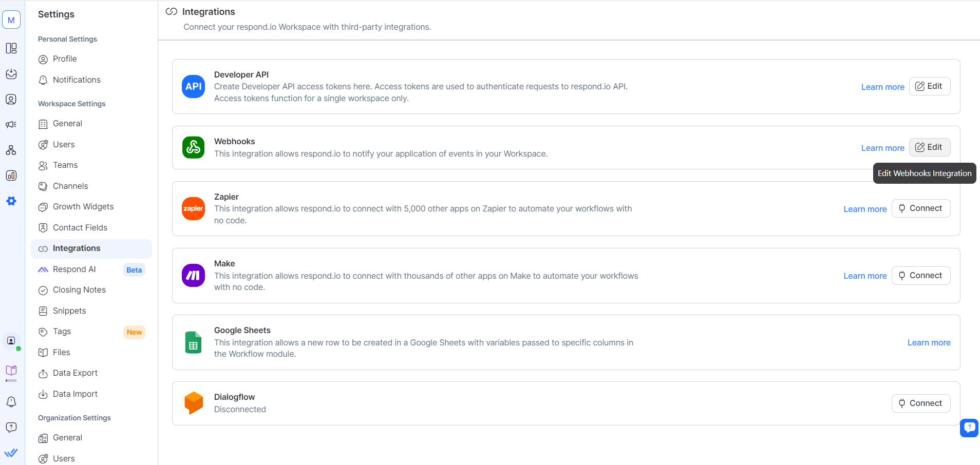Open Learn more link for Google Sheets

(x=929, y=342)
